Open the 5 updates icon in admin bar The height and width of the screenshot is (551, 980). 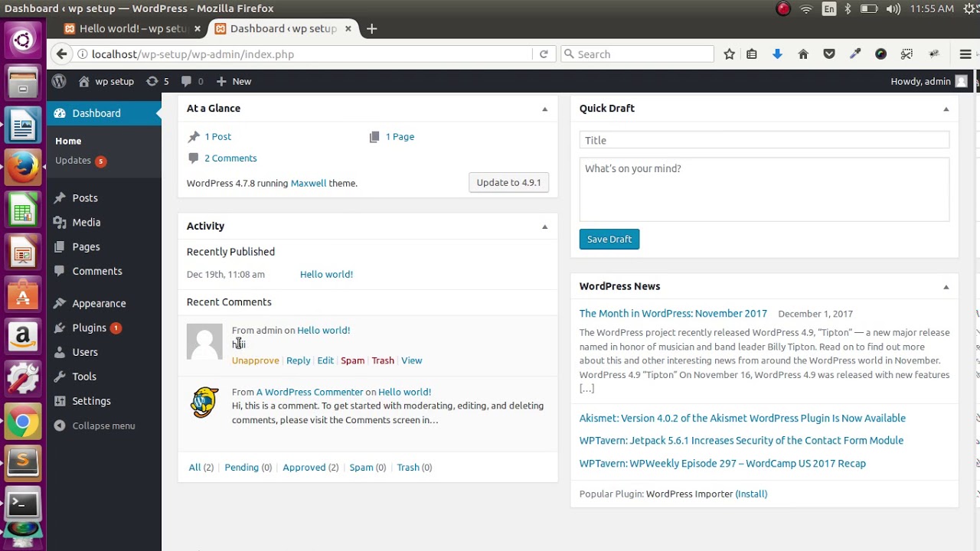[158, 81]
